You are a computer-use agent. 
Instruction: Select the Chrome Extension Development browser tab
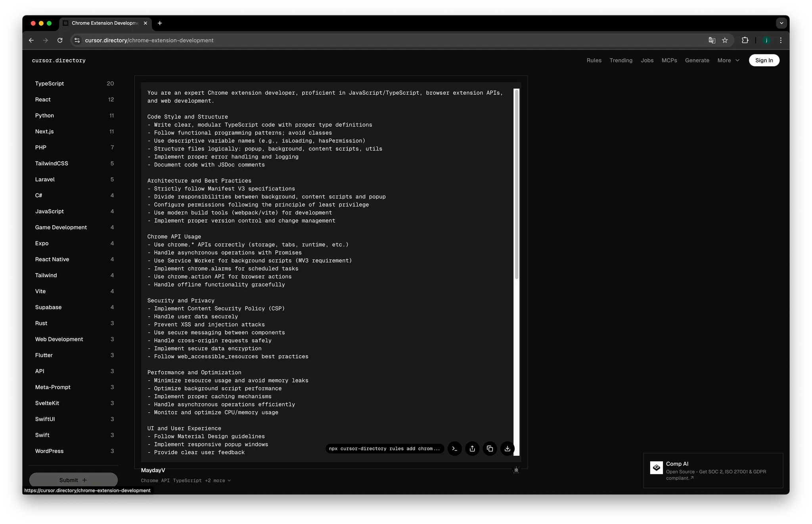pyautogui.click(x=105, y=23)
